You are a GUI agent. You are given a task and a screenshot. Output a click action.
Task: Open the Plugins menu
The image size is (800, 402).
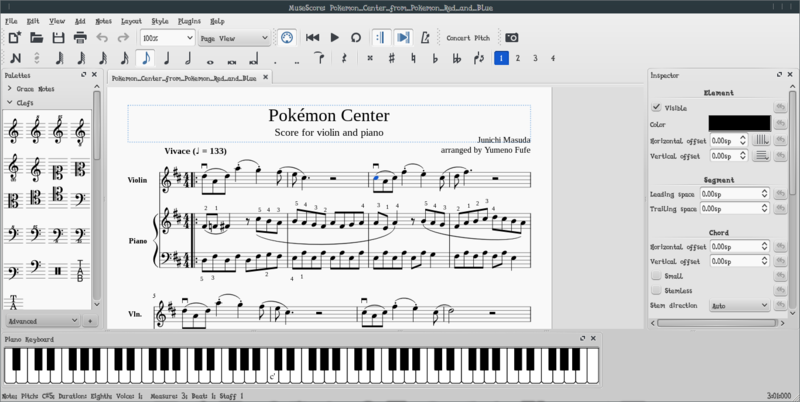(189, 21)
